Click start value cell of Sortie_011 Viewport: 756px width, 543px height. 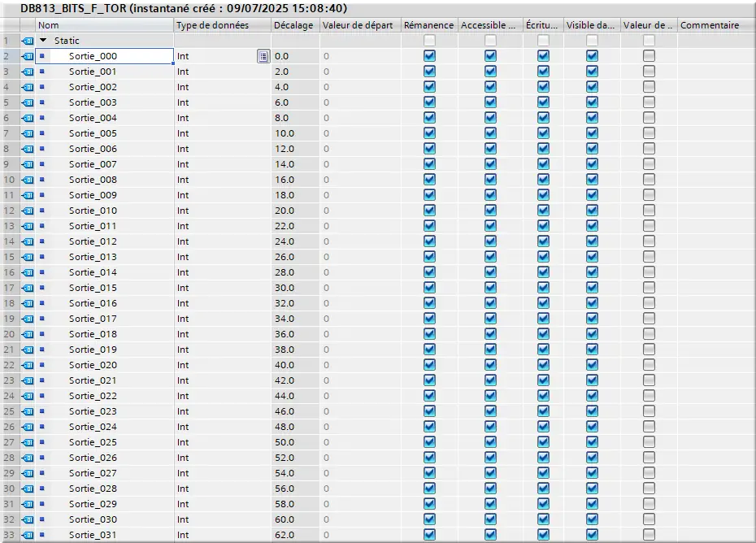point(360,226)
